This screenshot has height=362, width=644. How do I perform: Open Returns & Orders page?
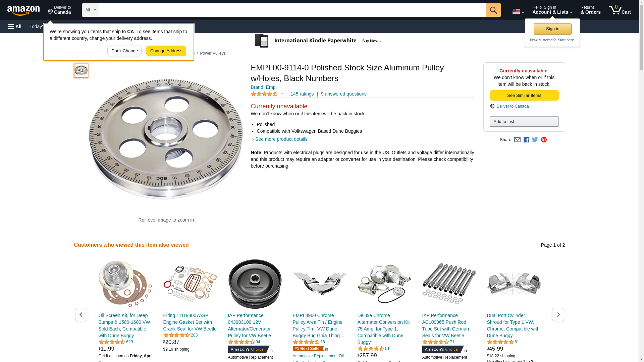click(x=590, y=10)
